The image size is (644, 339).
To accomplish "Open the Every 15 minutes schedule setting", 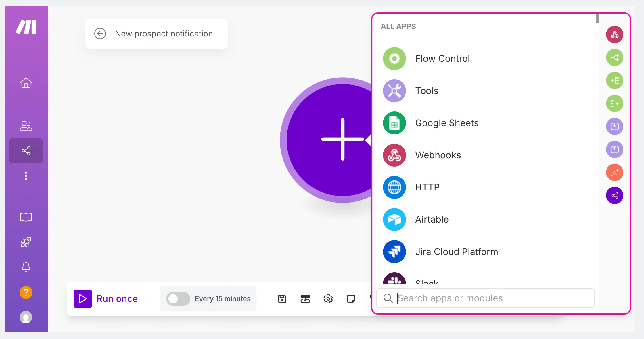I will point(223,299).
